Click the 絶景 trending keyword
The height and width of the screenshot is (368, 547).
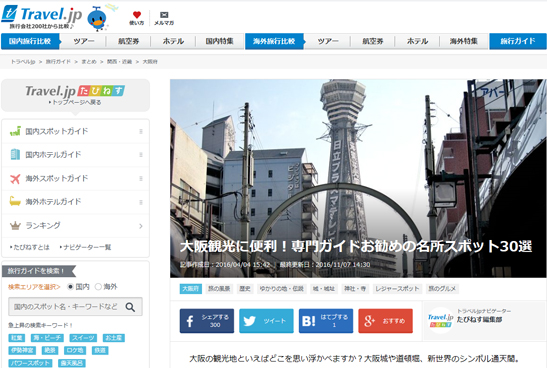tap(50, 351)
